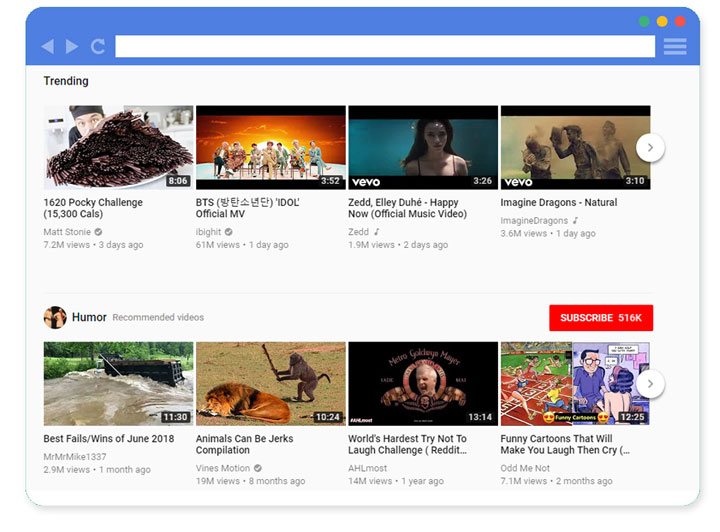Open title 'Imagine Dragons - Natural'
This screenshot has height=532, width=720.
(559, 202)
